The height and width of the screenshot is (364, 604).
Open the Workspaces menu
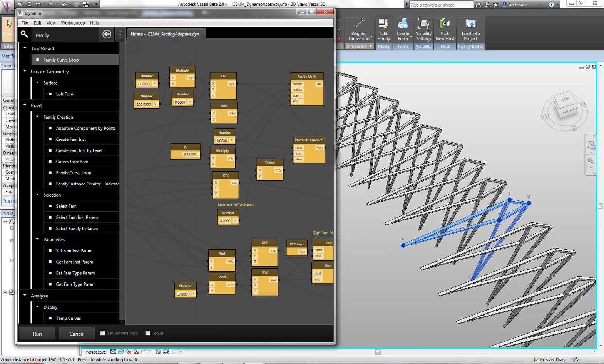click(73, 23)
